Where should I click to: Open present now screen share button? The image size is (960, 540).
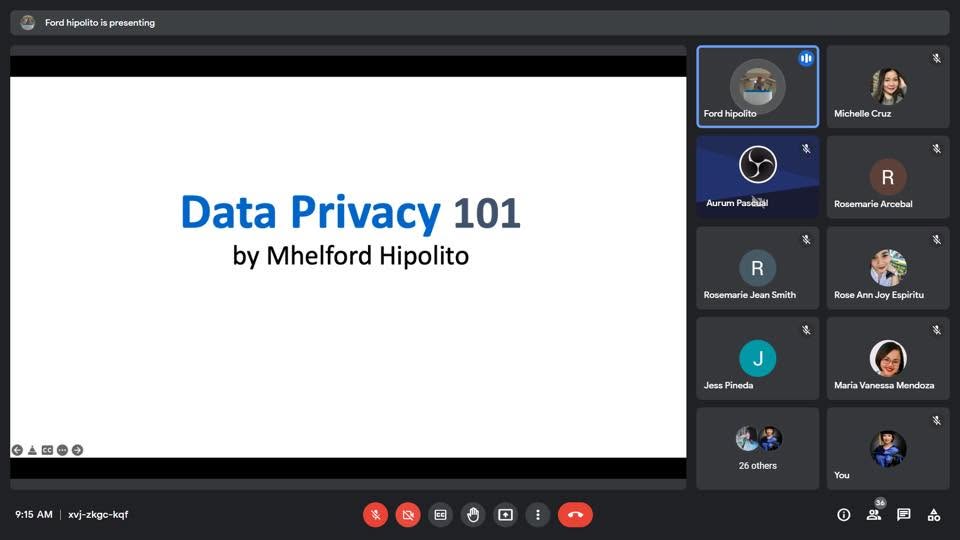(505, 515)
